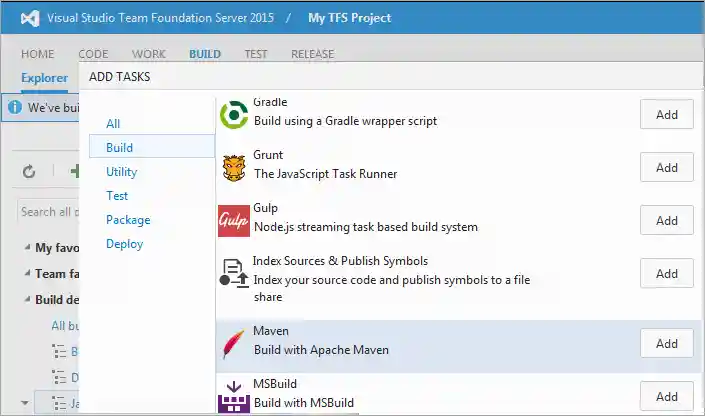Open Visual Studio Team Foundation Server 2015 link
705x416 pixels.
[161, 18]
